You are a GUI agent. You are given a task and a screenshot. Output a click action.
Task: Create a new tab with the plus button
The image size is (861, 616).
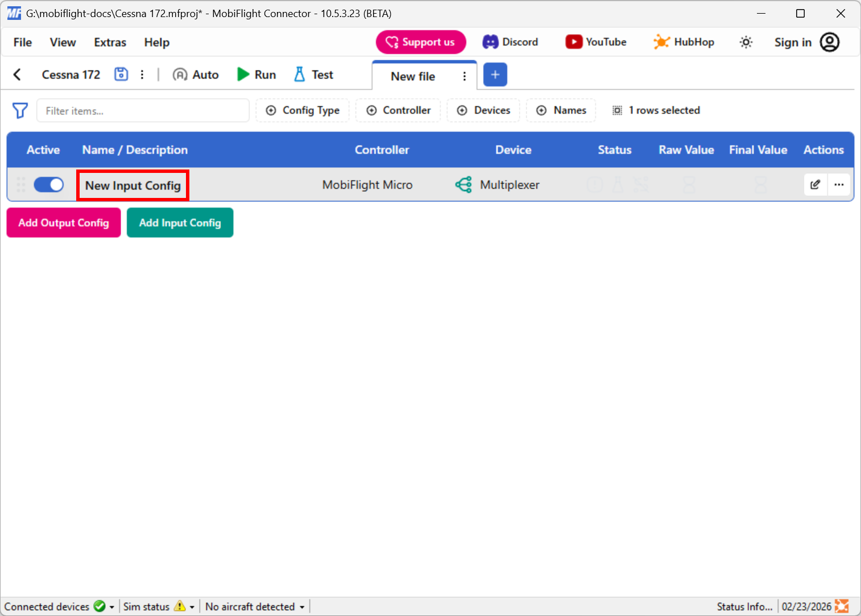[495, 74]
